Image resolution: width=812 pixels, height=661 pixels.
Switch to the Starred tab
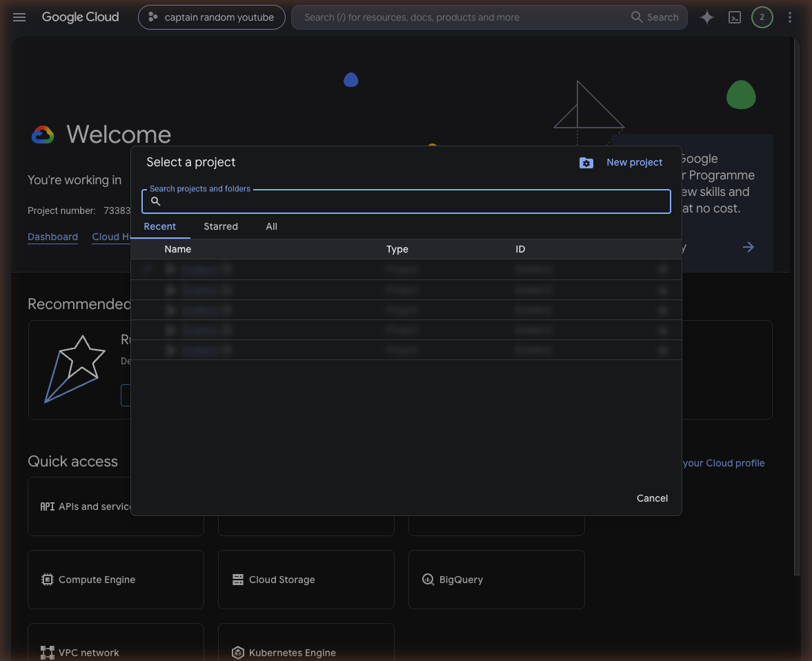click(221, 226)
